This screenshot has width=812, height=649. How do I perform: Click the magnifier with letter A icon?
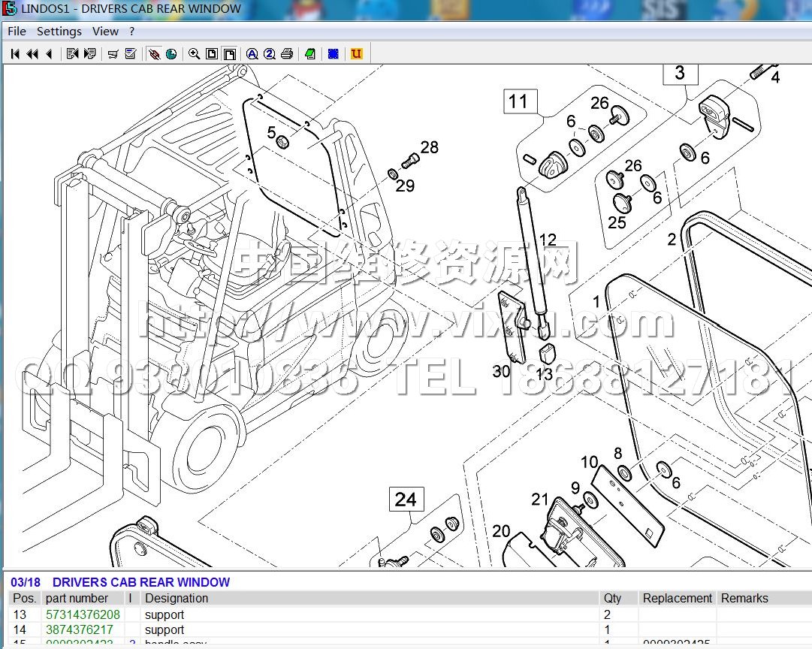252,54
